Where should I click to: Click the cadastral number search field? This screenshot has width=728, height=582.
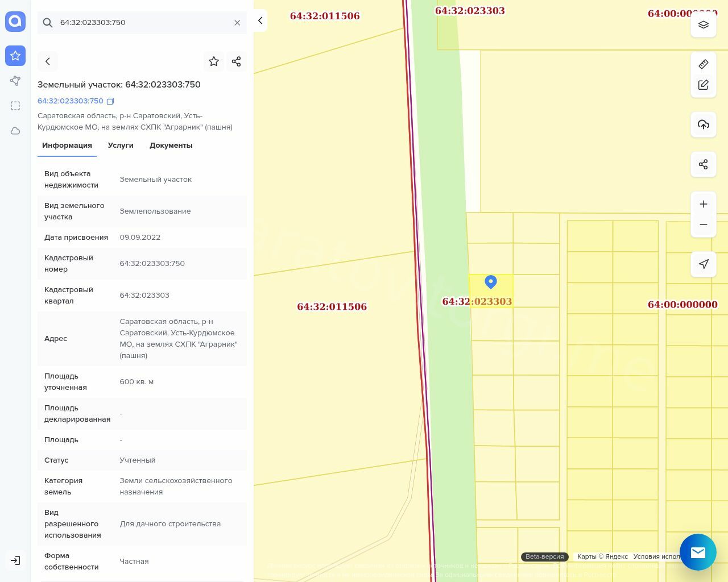pos(142,23)
